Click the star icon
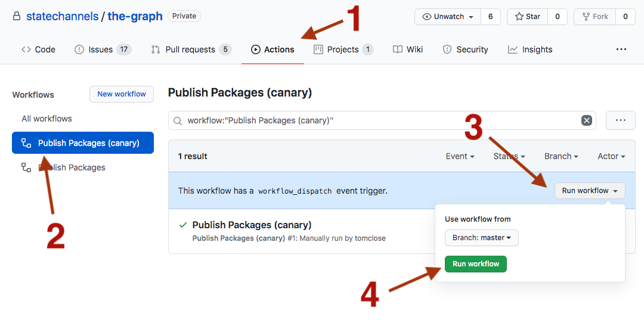644x326 pixels. tap(519, 17)
